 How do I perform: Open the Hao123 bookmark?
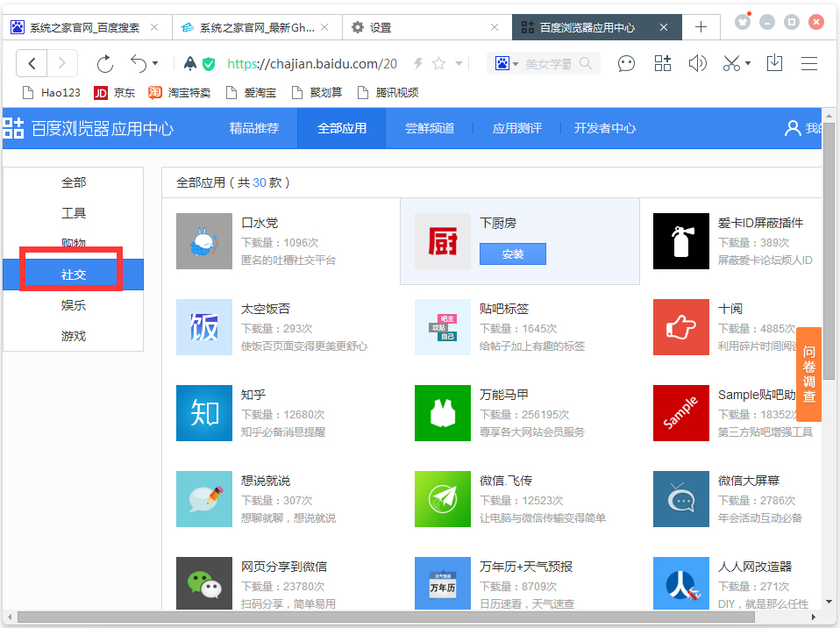52,93
